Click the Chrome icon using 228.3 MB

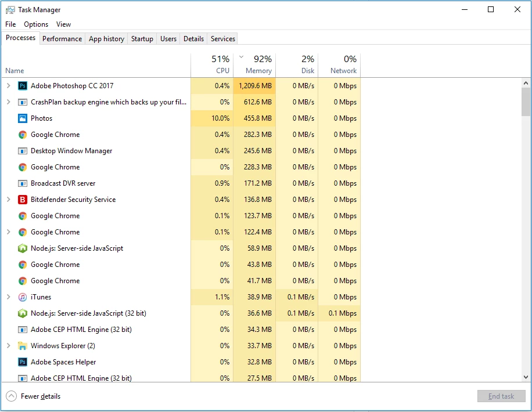pos(23,167)
